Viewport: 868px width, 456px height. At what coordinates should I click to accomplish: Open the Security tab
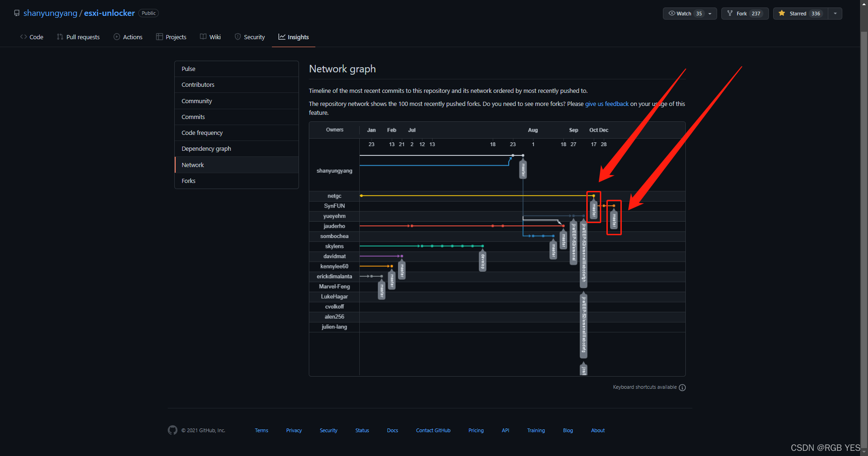249,37
